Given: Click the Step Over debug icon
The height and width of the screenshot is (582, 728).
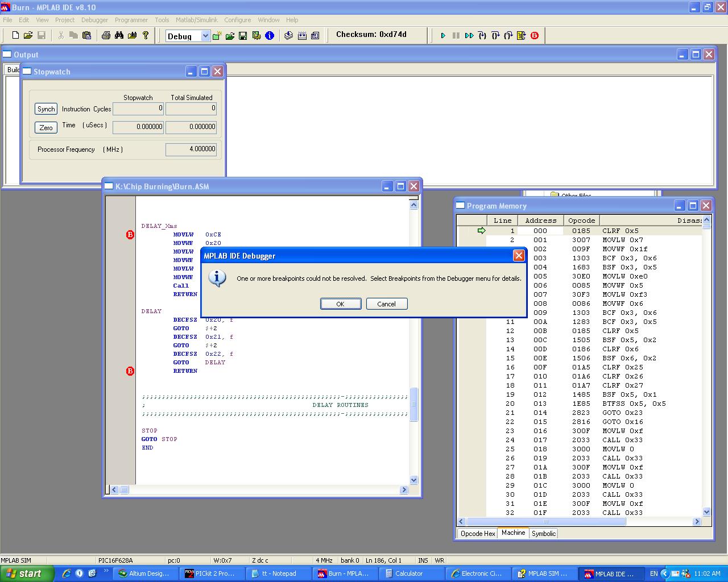Looking at the screenshot, I should pyautogui.click(x=495, y=36).
